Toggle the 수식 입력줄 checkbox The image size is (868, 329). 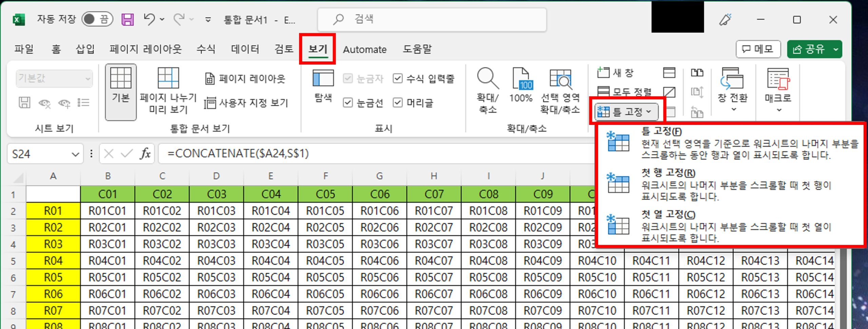click(x=397, y=79)
